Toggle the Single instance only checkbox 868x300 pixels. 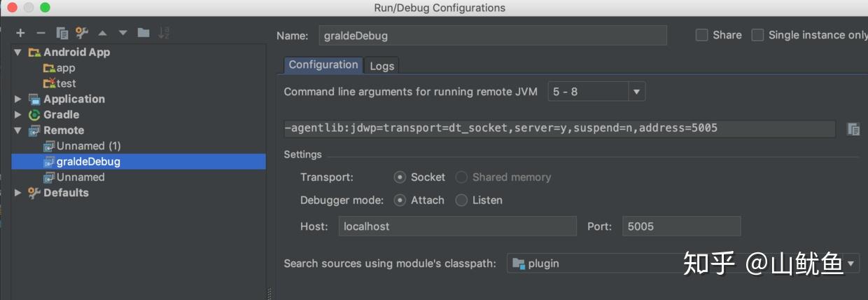pyautogui.click(x=757, y=35)
